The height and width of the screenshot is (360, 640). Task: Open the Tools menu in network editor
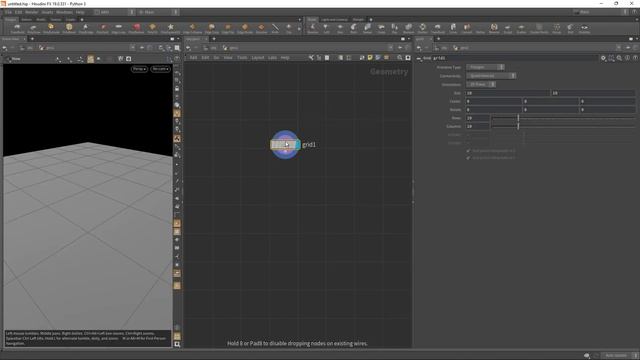point(242,58)
